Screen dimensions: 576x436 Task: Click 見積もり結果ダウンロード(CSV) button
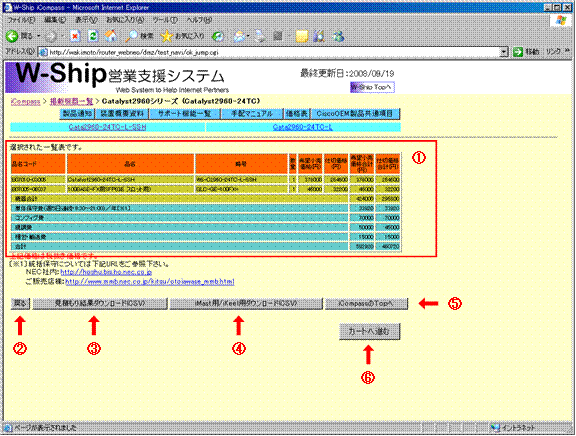point(100,303)
